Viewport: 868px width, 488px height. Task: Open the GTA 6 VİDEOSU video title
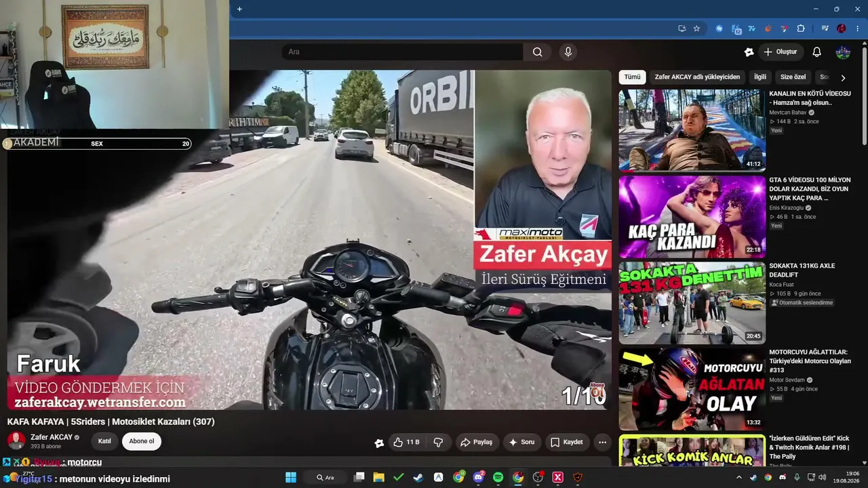pos(810,189)
